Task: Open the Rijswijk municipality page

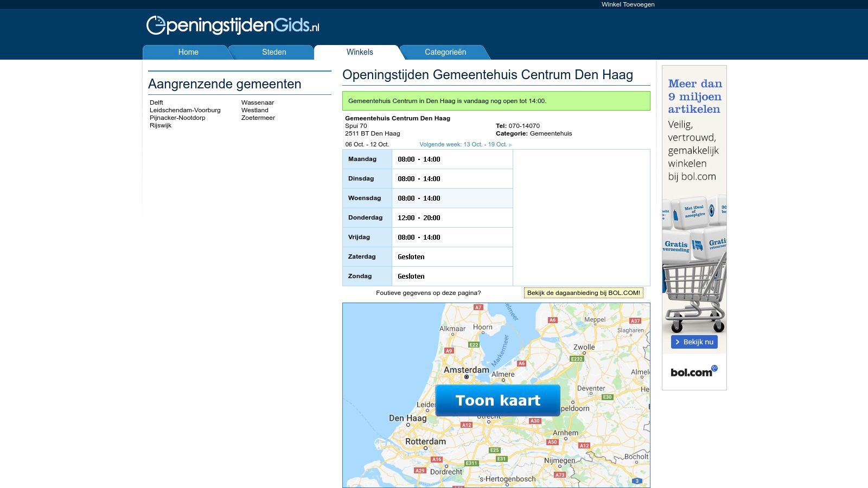Action: click(x=160, y=125)
